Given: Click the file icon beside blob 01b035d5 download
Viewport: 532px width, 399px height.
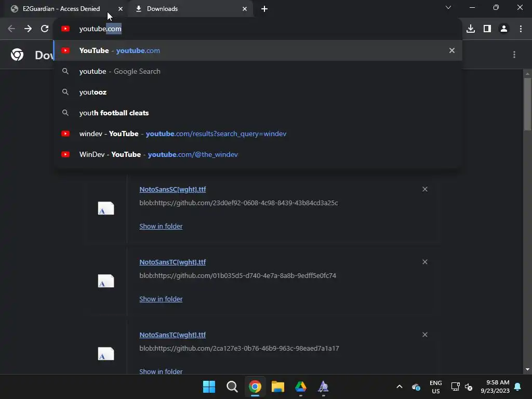Looking at the screenshot, I should pos(106,281).
